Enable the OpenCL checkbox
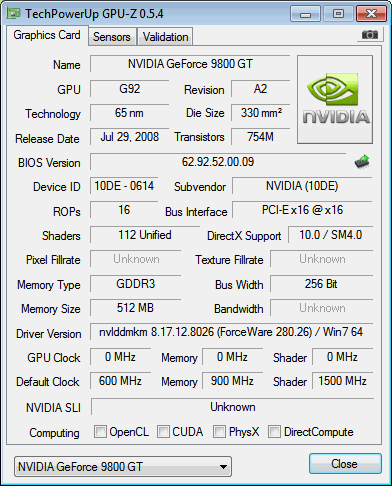The width and height of the screenshot is (392, 486). pos(101,432)
